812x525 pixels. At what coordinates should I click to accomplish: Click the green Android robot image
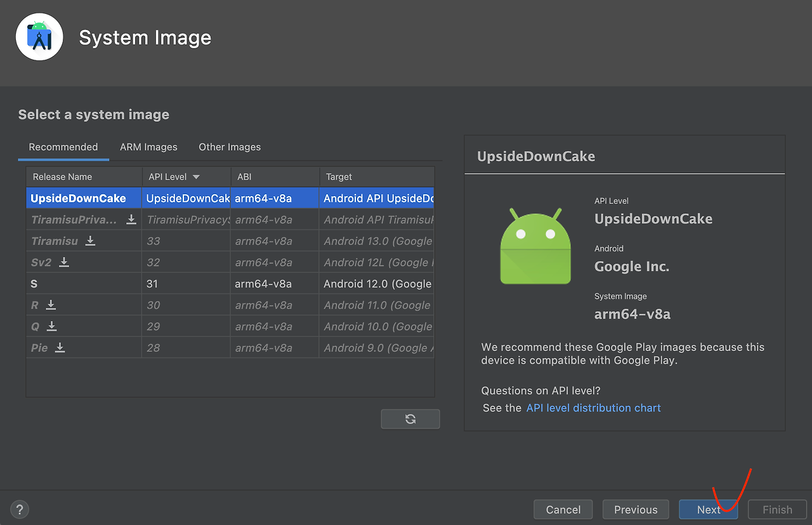coord(535,246)
